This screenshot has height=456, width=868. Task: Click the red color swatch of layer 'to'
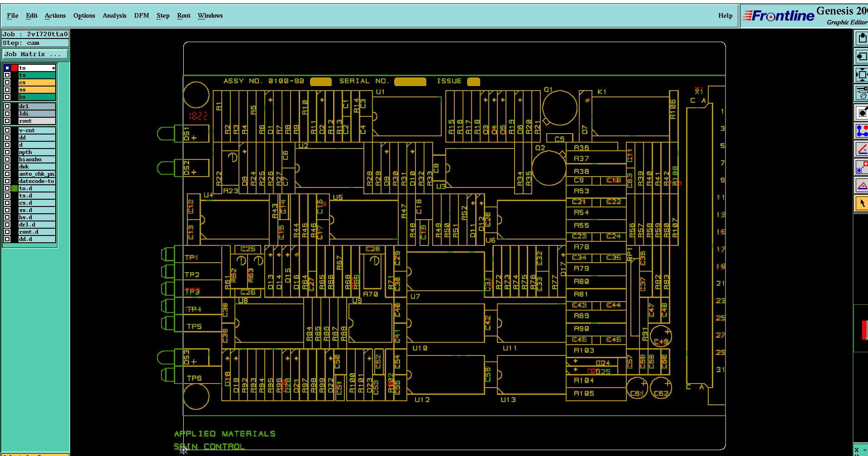click(x=14, y=68)
